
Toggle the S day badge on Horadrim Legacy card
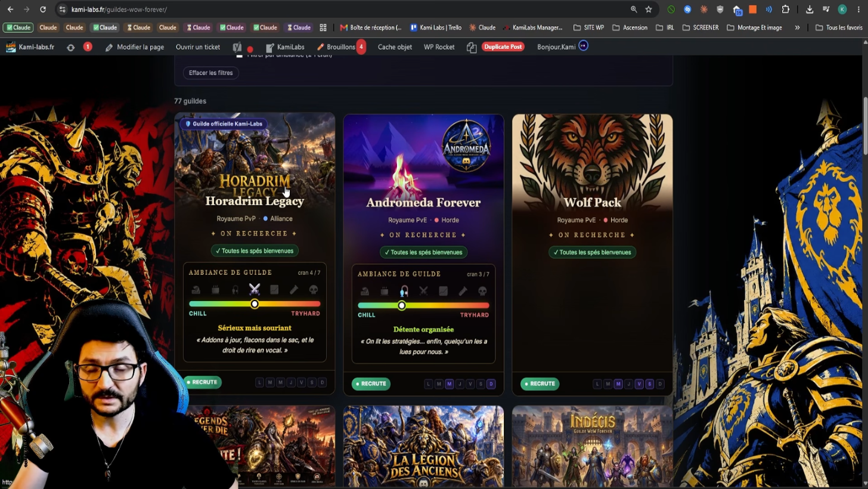click(x=312, y=382)
